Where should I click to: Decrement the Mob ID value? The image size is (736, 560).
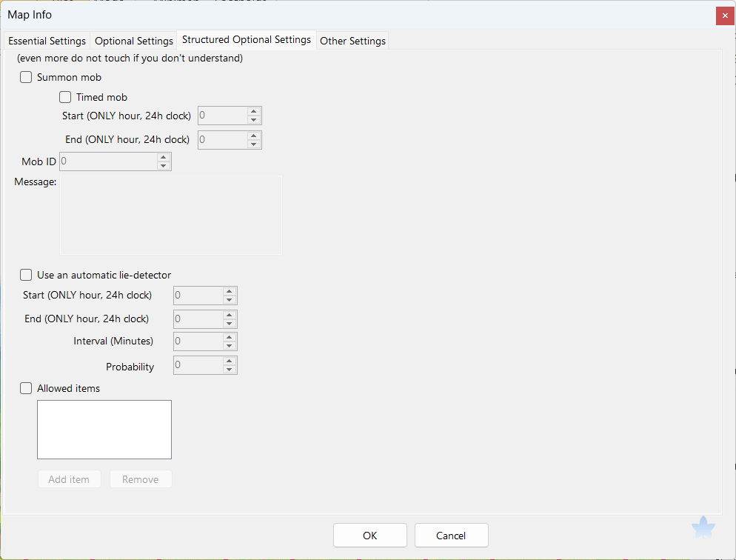[164, 166]
